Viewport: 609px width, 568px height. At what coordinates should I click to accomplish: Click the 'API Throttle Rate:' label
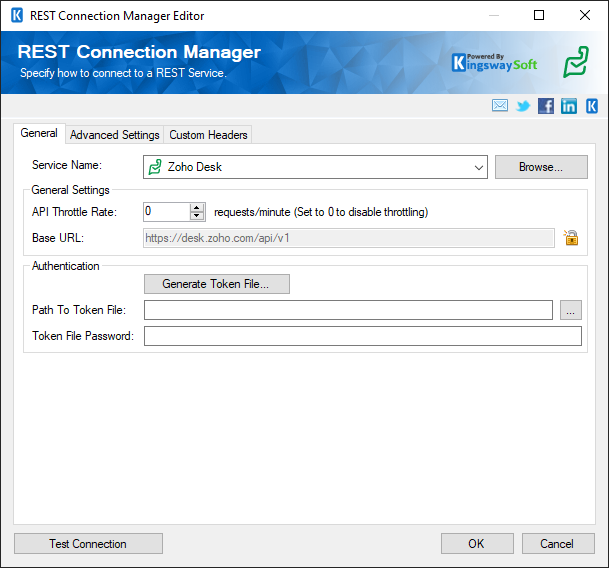coord(74,212)
